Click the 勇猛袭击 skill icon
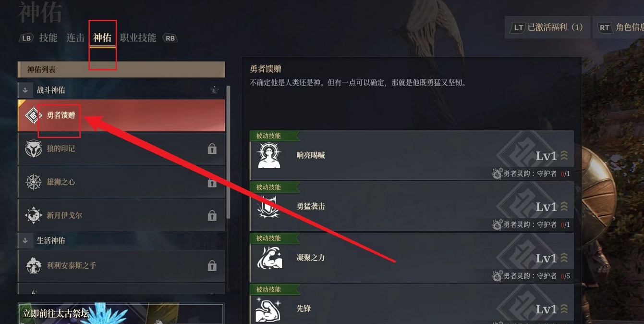This screenshot has height=324, width=644. click(269, 207)
